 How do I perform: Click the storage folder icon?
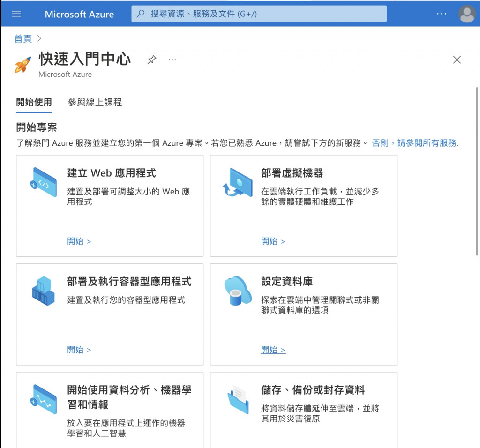coord(238,399)
